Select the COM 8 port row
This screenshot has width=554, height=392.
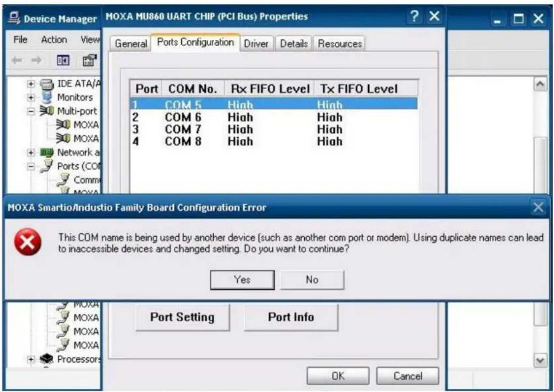[x=274, y=141]
